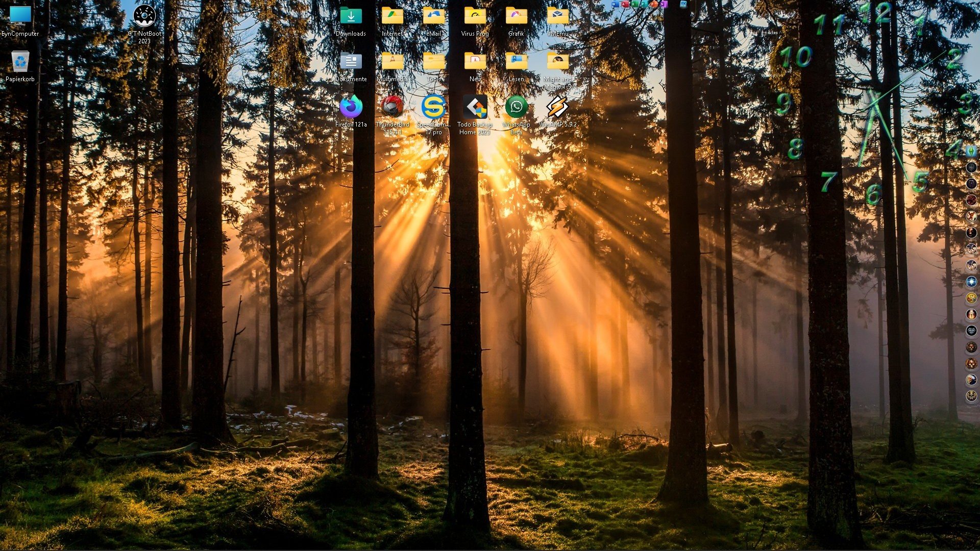This screenshot has width=980, height=551.
Task: Launch Excel from the top mini toolbar
Action: [634, 4]
